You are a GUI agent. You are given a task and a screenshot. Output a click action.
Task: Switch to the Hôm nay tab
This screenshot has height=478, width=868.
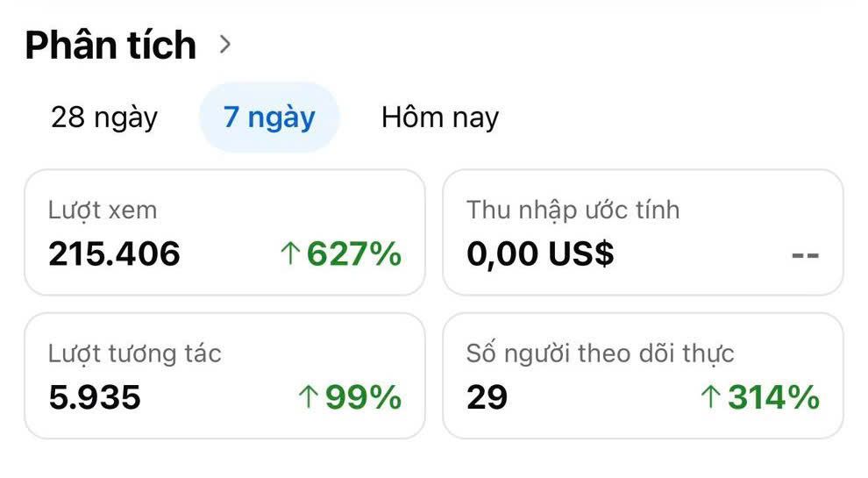tap(440, 118)
